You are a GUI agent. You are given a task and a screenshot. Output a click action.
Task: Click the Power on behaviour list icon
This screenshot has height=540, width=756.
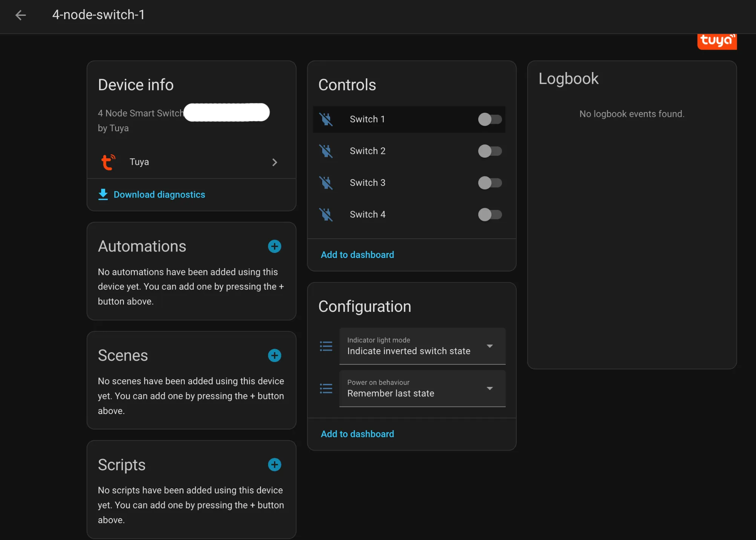pyautogui.click(x=326, y=388)
